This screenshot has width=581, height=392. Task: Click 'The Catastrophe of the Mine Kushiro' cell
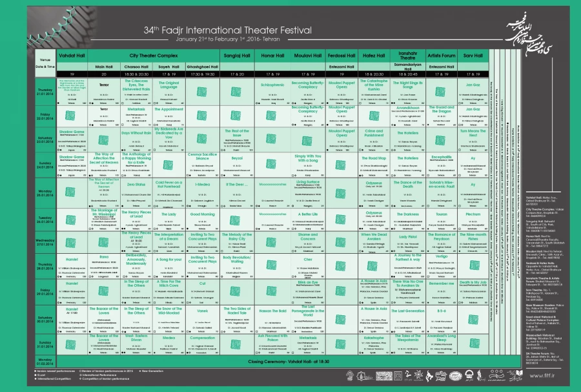pyautogui.click(x=374, y=92)
